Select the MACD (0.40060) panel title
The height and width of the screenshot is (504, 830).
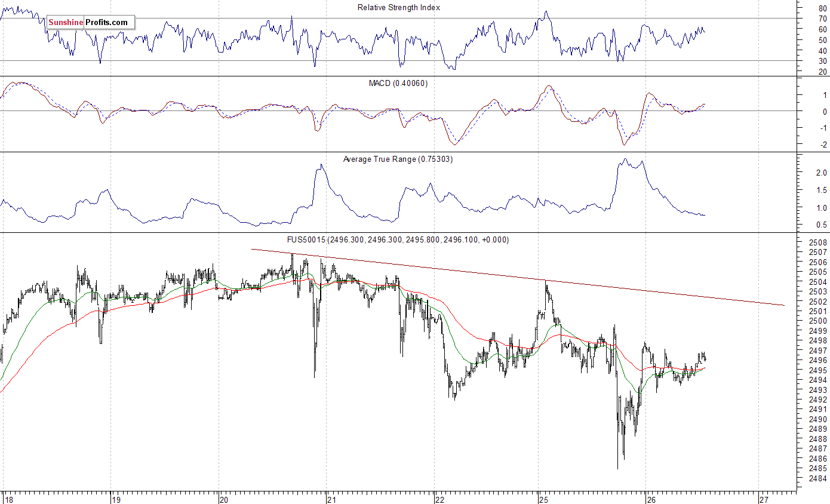coord(398,84)
